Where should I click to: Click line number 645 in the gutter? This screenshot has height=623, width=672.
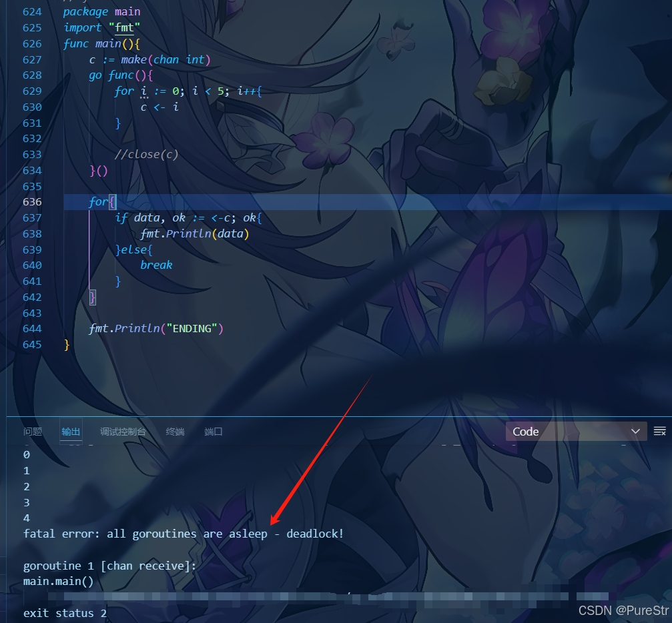pos(32,344)
